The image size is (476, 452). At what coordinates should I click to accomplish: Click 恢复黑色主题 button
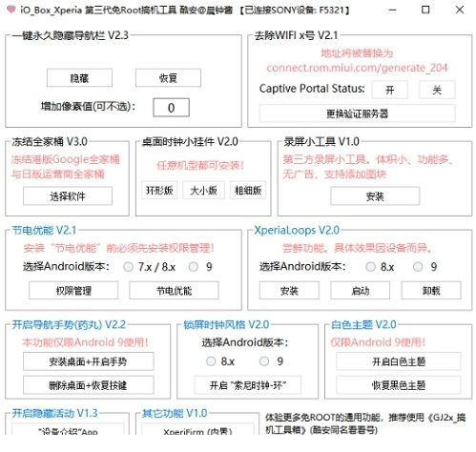coord(399,385)
